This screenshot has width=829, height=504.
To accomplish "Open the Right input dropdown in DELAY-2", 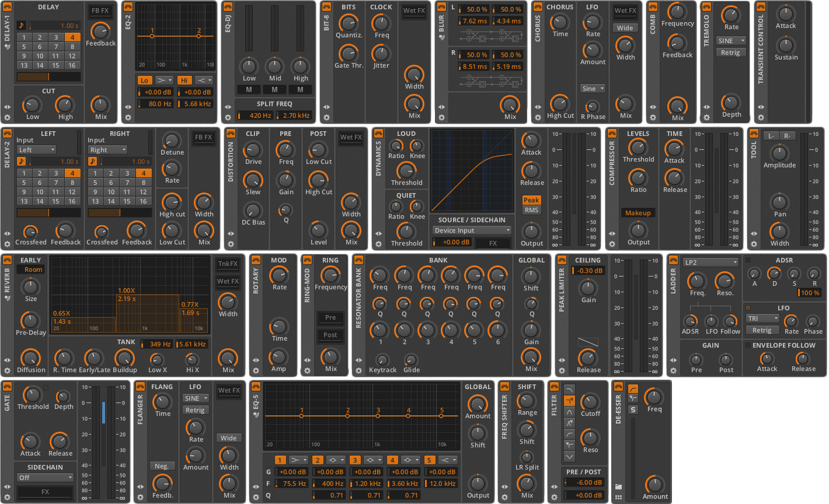I will pyautogui.click(x=107, y=150).
